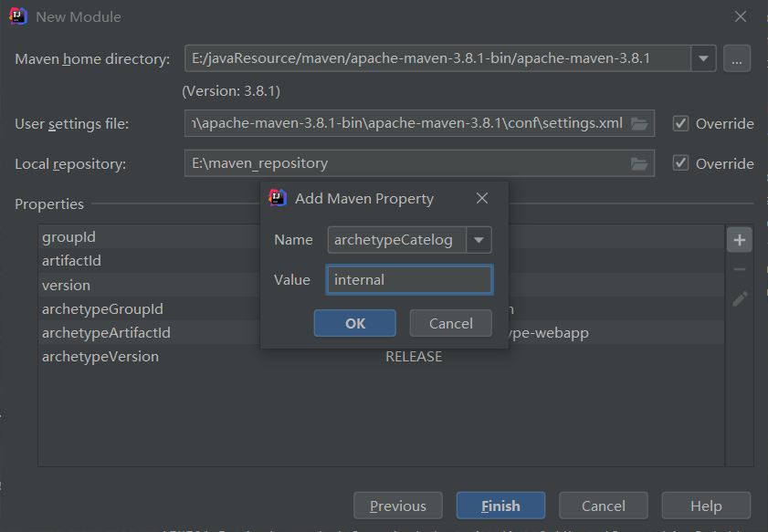Click the IntelliJ logo in Add Maven Property dialog
Image resolution: width=768 pixels, height=532 pixels.
278,198
